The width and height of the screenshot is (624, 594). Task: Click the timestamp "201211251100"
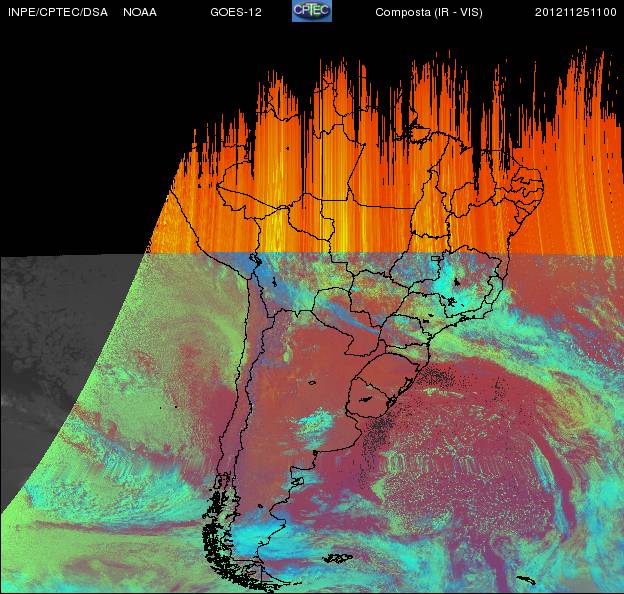pos(575,12)
